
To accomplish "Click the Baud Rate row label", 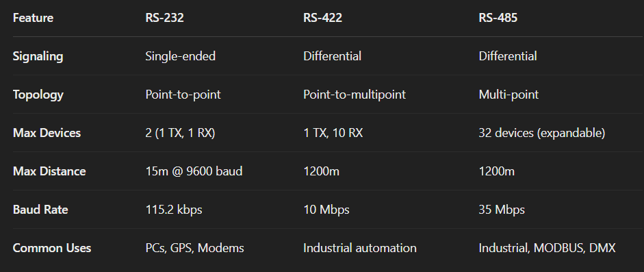I will coord(40,210).
